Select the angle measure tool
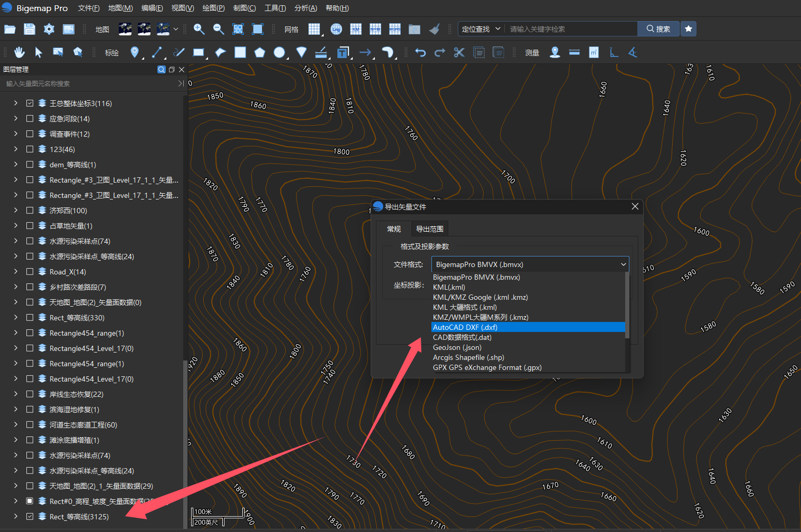The height and width of the screenshot is (532, 801). tap(633, 52)
